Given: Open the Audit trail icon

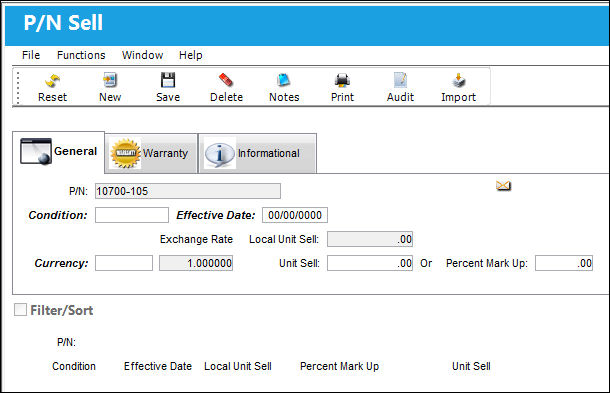Looking at the screenshot, I should (400, 80).
